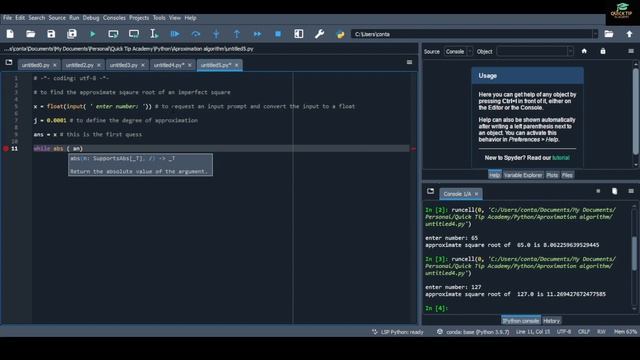Maximize the current pane

click(x=299, y=34)
